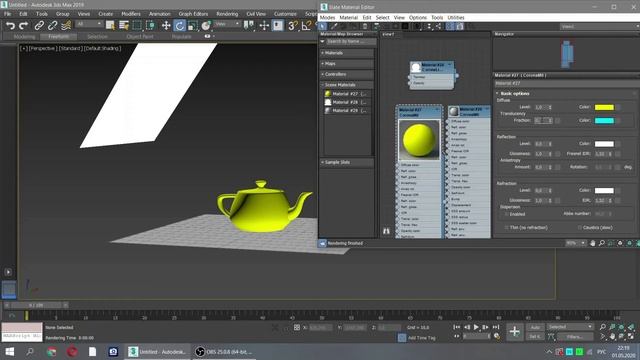Toggle Window/Crossing selection mode
The image size is (640, 360).
pyautogui.click(x=151, y=26)
